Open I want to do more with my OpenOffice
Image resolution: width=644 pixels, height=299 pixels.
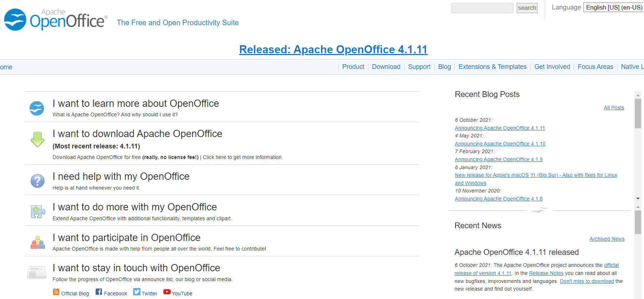pyautogui.click(x=135, y=207)
